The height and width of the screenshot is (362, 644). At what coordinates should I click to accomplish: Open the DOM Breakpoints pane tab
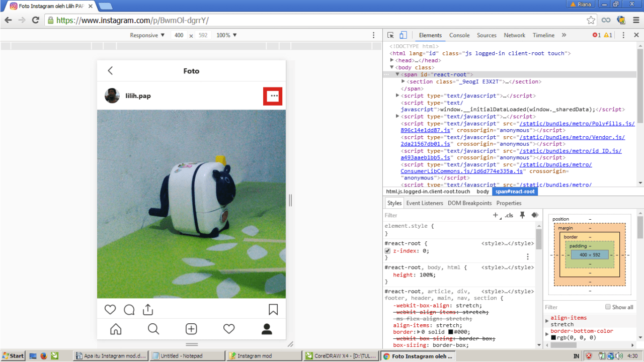pos(469,203)
